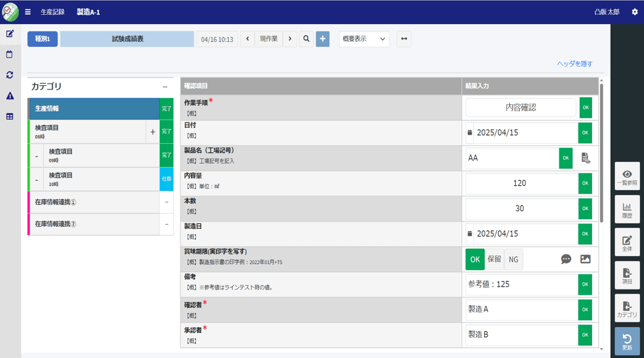Viewport: 644px width, 358px height.
Task: Click the 内容量 input field
Action: click(x=520, y=183)
